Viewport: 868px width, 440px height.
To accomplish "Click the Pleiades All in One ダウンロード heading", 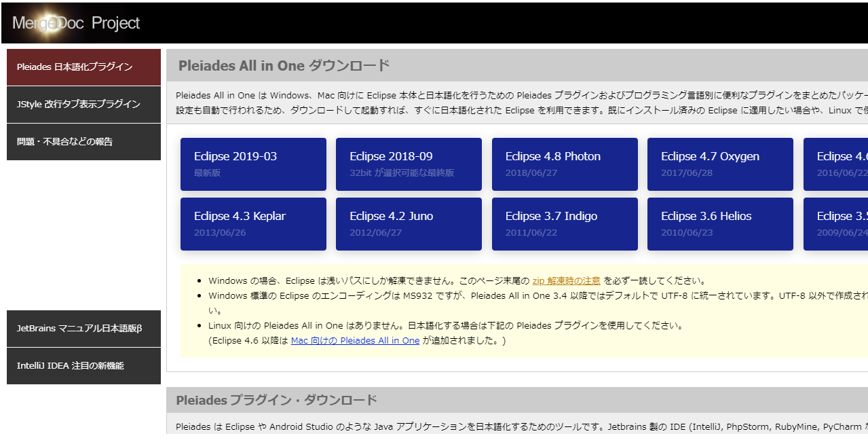I will click(x=282, y=65).
